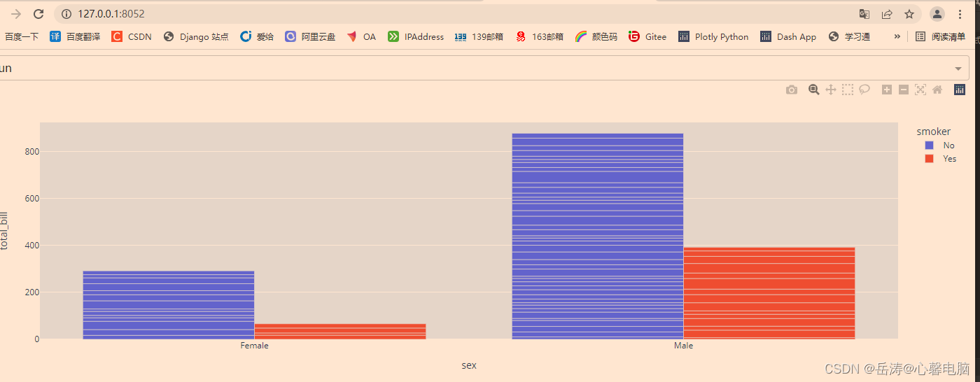The image size is (980, 382).
Task: Click the 'Female' x-axis label
Action: pos(254,346)
